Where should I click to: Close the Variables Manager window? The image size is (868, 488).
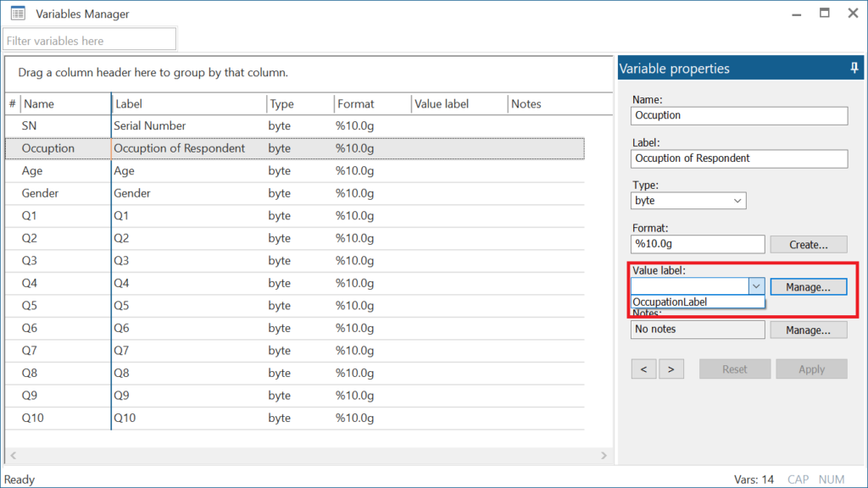pyautogui.click(x=853, y=13)
